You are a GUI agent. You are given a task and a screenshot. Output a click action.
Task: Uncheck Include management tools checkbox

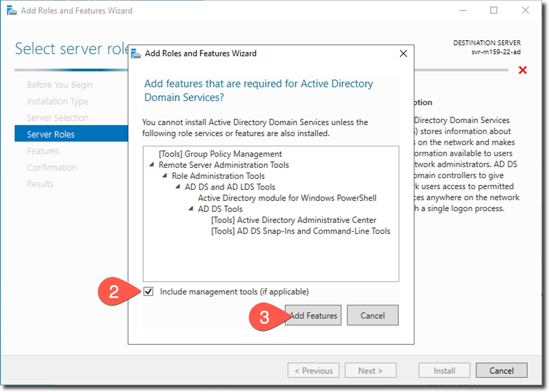pyautogui.click(x=148, y=291)
